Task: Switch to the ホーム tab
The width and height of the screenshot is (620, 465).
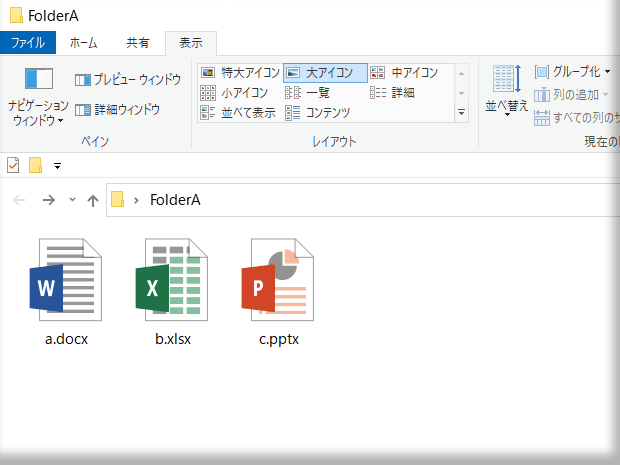Action: pyautogui.click(x=83, y=43)
